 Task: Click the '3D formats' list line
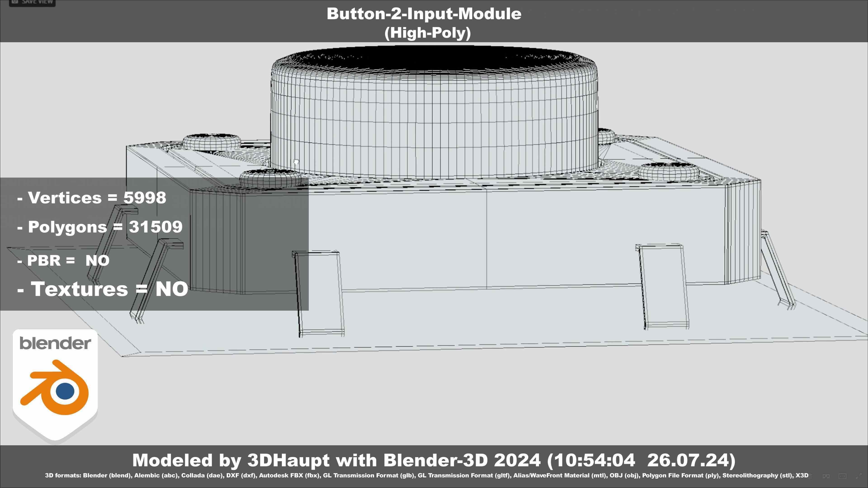coord(427,476)
